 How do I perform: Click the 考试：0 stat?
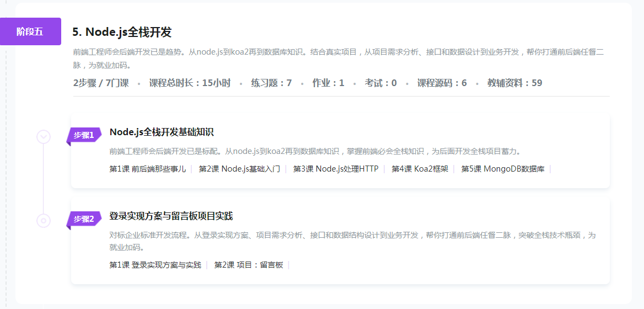click(381, 83)
